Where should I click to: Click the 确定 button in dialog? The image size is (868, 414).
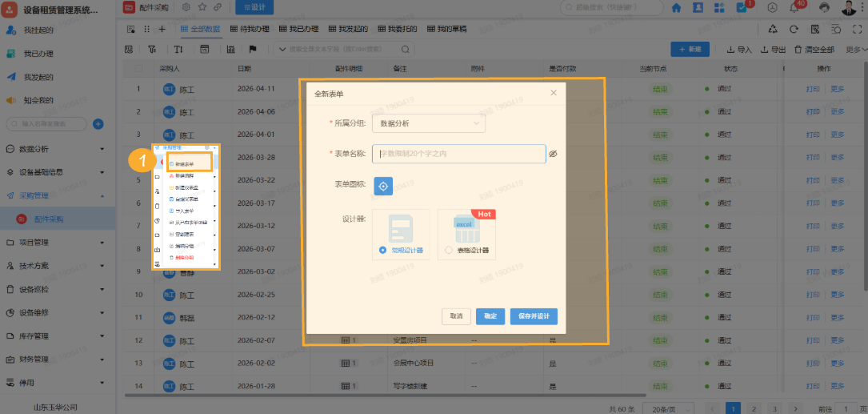click(490, 316)
